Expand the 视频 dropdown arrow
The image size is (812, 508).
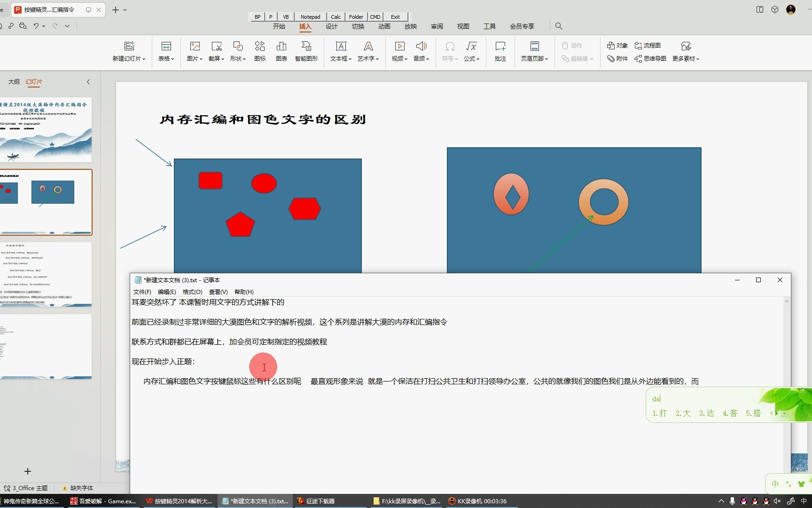406,59
